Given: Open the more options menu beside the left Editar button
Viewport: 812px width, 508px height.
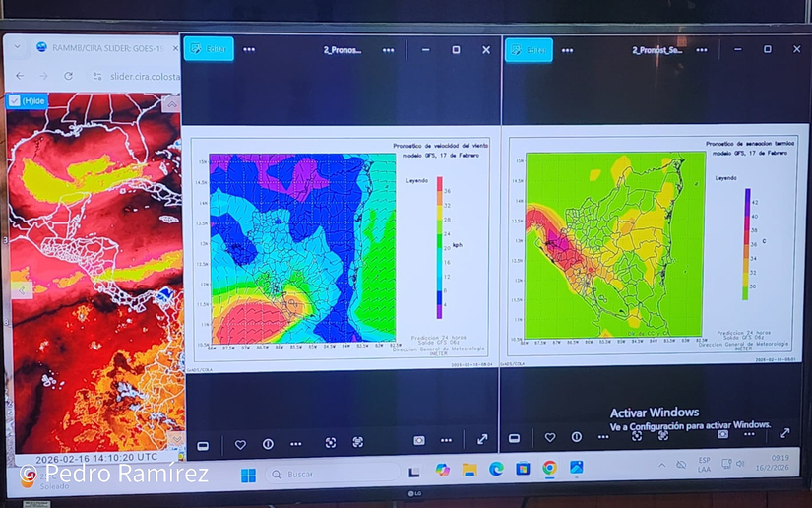Looking at the screenshot, I should coord(249,49).
